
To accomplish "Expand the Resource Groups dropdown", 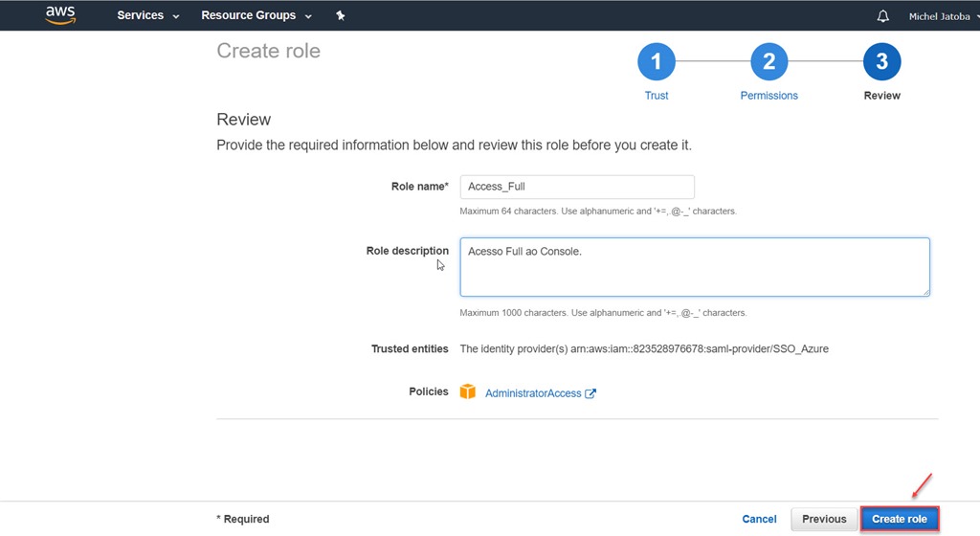I will [256, 15].
